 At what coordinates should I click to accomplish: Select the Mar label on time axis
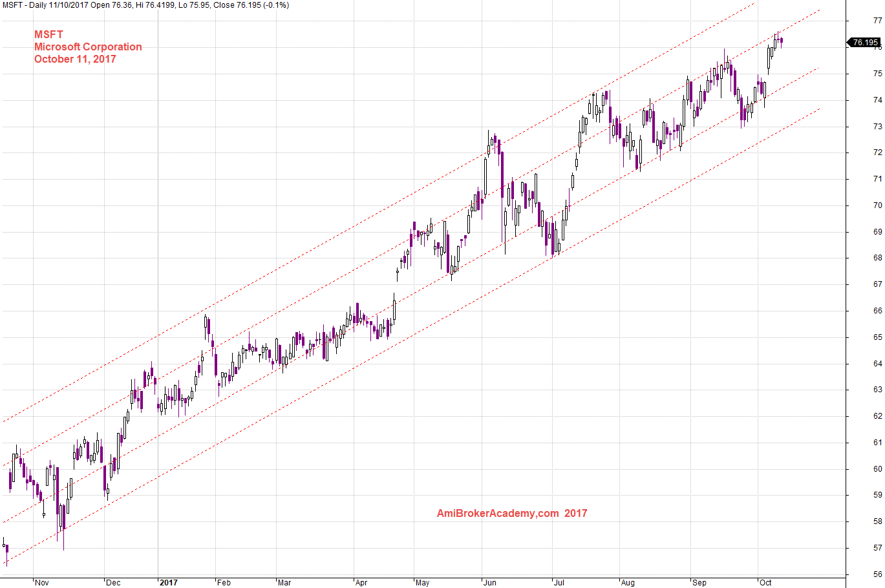(x=284, y=583)
